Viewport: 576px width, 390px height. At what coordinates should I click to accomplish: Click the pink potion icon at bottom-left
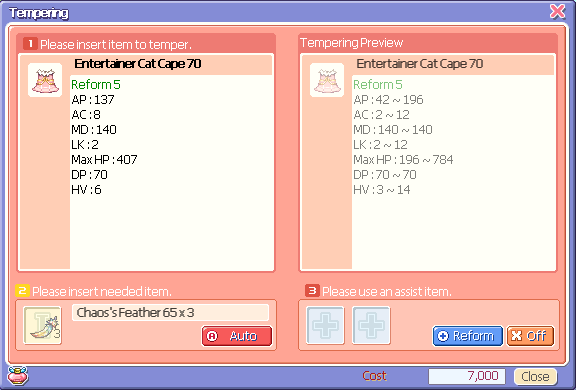[18, 376]
